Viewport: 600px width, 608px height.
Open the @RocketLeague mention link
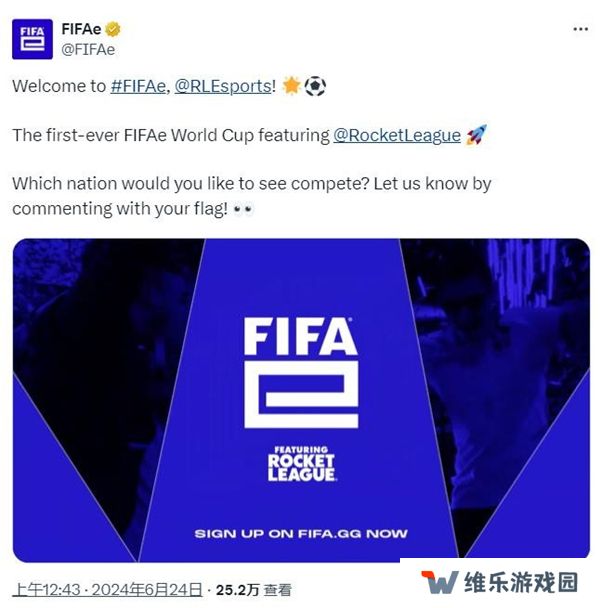point(397,135)
